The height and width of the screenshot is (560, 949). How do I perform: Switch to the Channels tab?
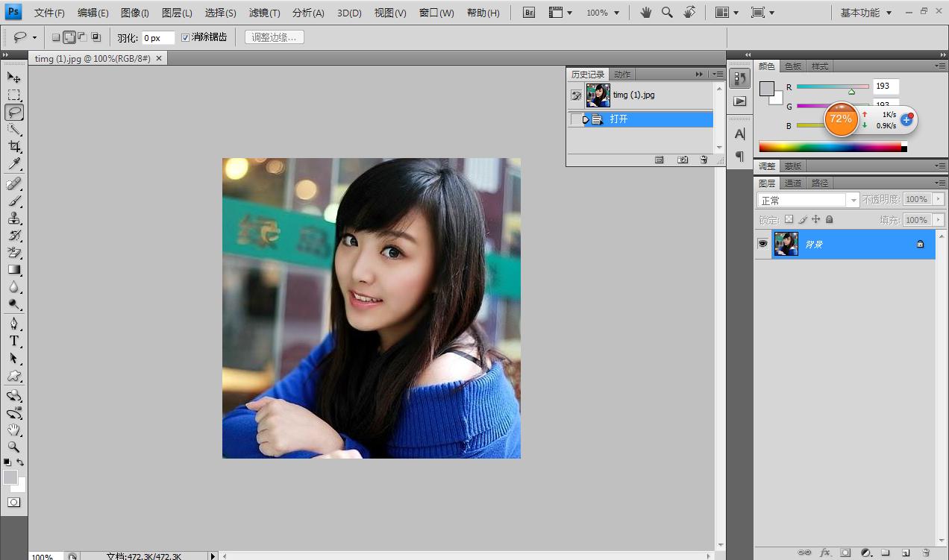793,183
